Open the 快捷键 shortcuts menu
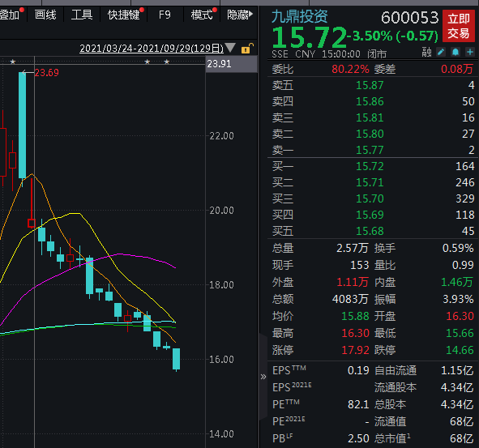The height and width of the screenshot is (448, 479). (124, 15)
